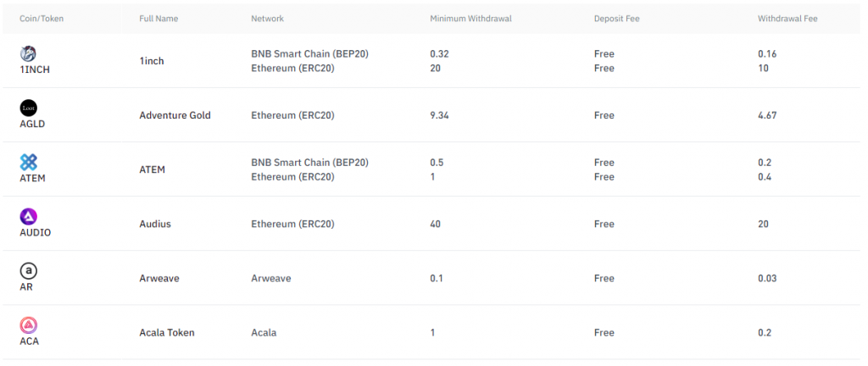This screenshot has height=366, width=868.
Task: Click the ACA pink circle logo
Action: (x=28, y=324)
